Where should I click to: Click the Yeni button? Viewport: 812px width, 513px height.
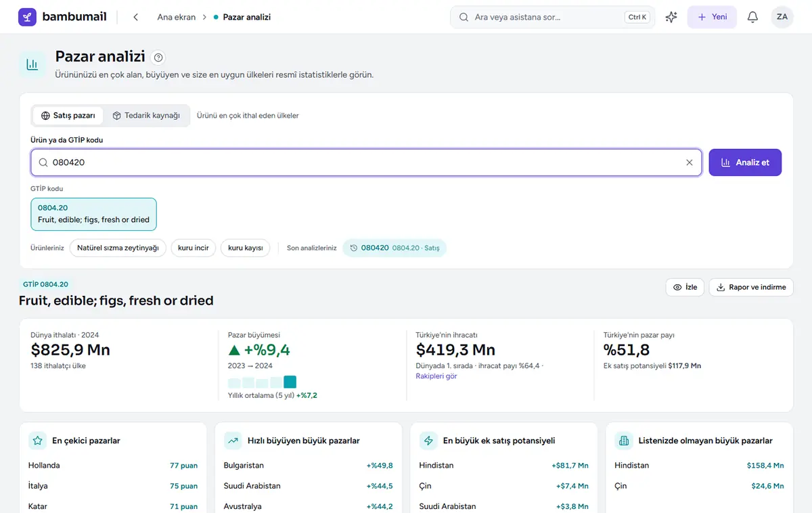click(712, 17)
